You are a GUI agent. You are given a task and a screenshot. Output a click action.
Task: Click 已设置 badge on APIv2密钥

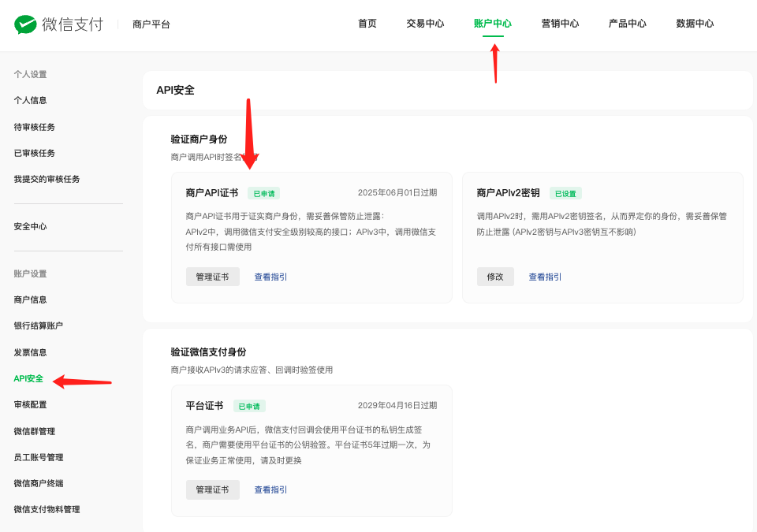[x=565, y=194]
